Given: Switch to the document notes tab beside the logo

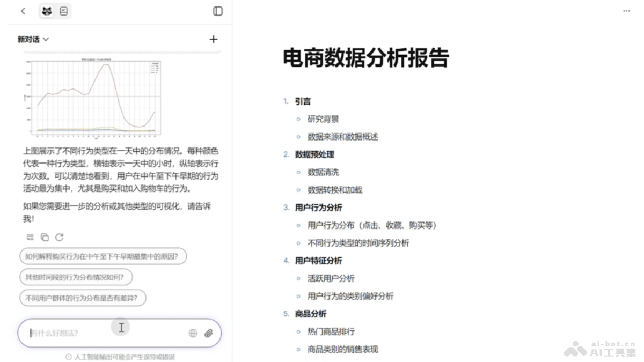Looking at the screenshot, I should [x=63, y=11].
